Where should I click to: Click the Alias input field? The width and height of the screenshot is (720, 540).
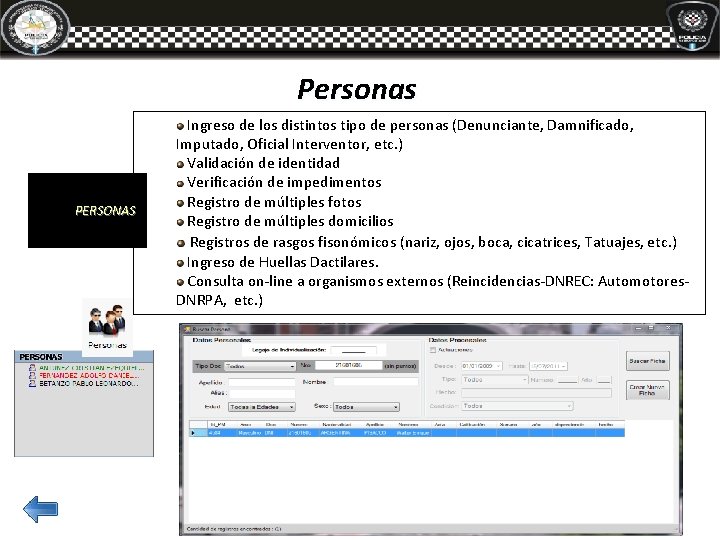[x=262, y=394]
